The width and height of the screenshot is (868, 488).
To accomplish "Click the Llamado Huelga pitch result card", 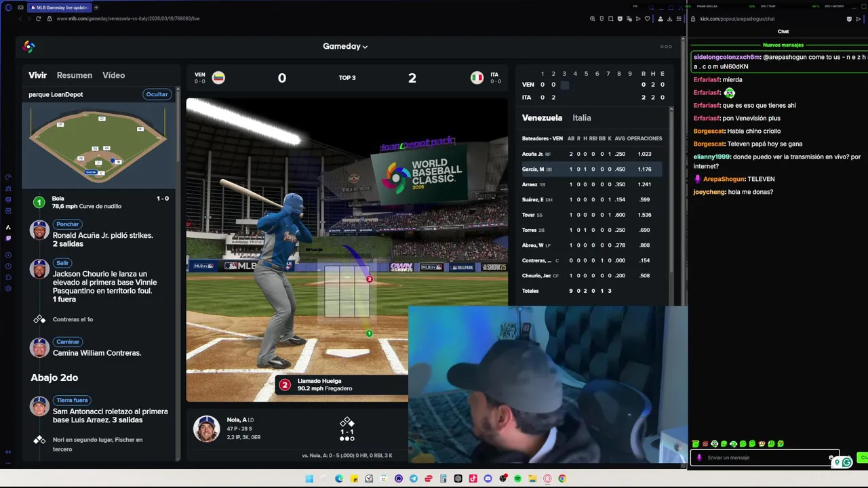I will coord(341,385).
